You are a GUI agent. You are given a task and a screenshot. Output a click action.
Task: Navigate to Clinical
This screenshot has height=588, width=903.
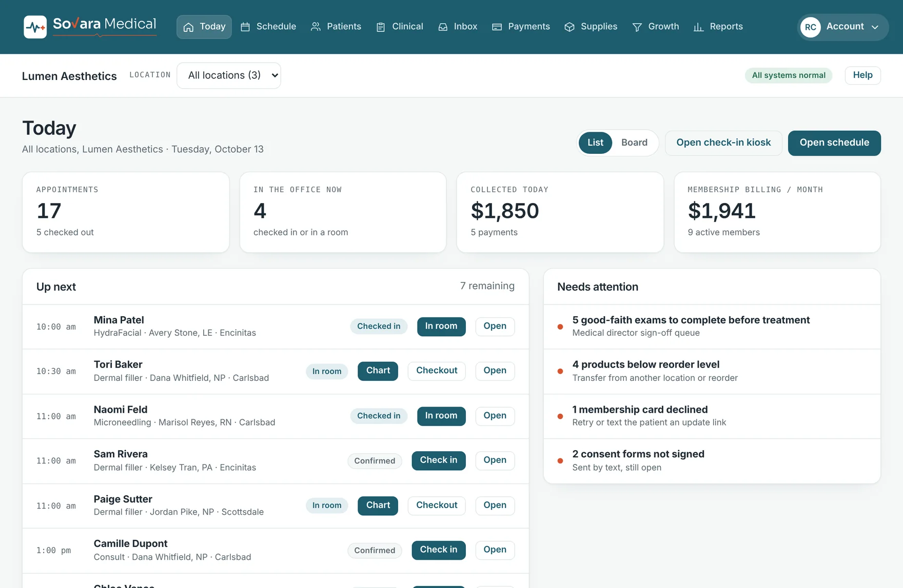pyautogui.click(x=400, y=27)
